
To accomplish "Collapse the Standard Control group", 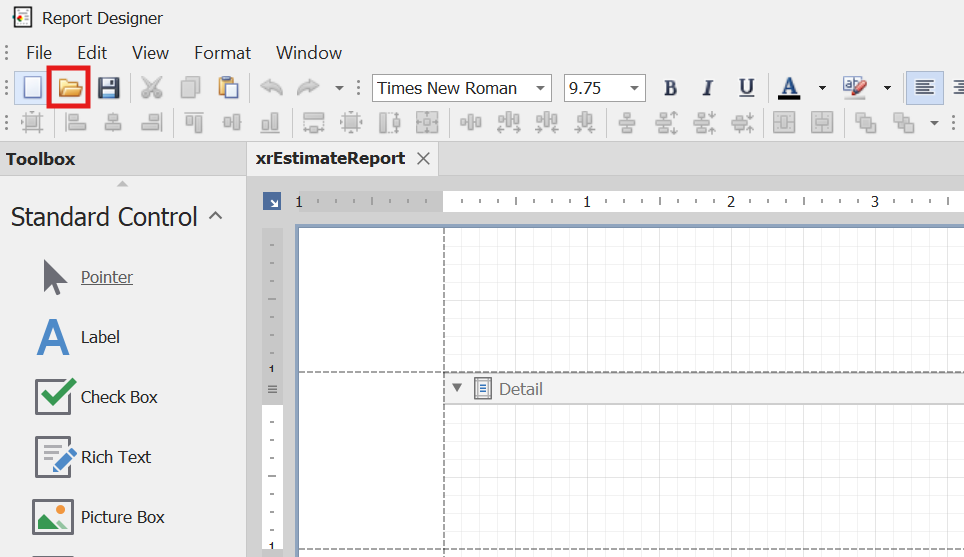I will tap(216, 216).
